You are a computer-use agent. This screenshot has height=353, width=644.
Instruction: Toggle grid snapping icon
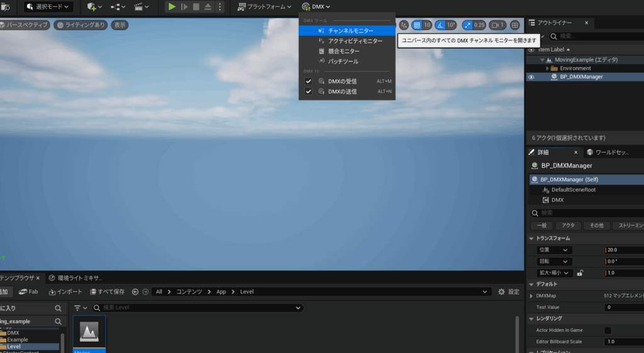click(417, 25)
